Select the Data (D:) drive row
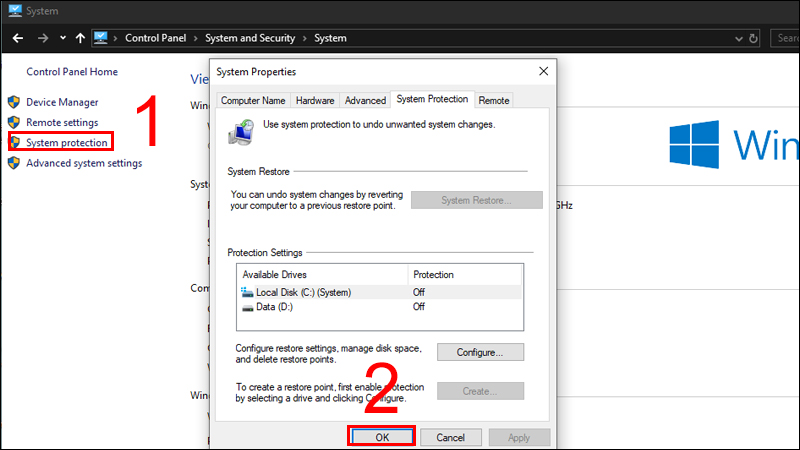Viewport: 800px width, 450px height. click(x=380, y=307)
